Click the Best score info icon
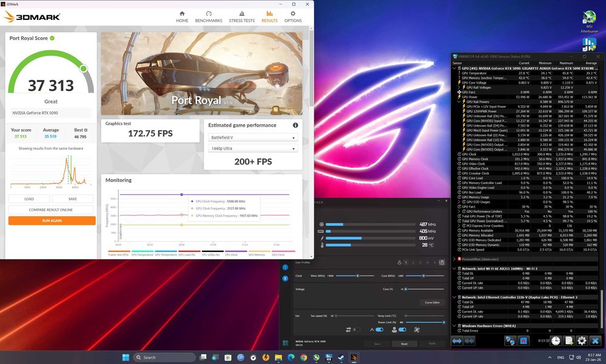Image resolution: width=606 pixels, height=364 pixels. pyautogui.click(x=86, y=130)
